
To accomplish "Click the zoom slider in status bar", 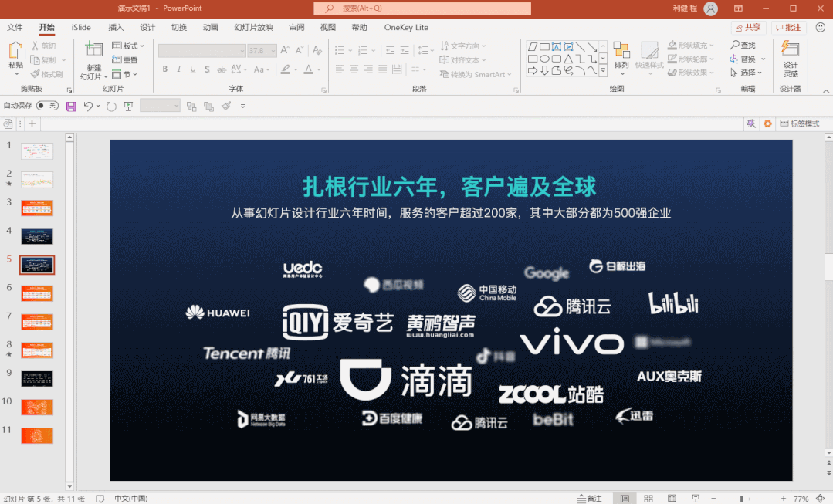I will pyautogui.click(x=742, y=499).
